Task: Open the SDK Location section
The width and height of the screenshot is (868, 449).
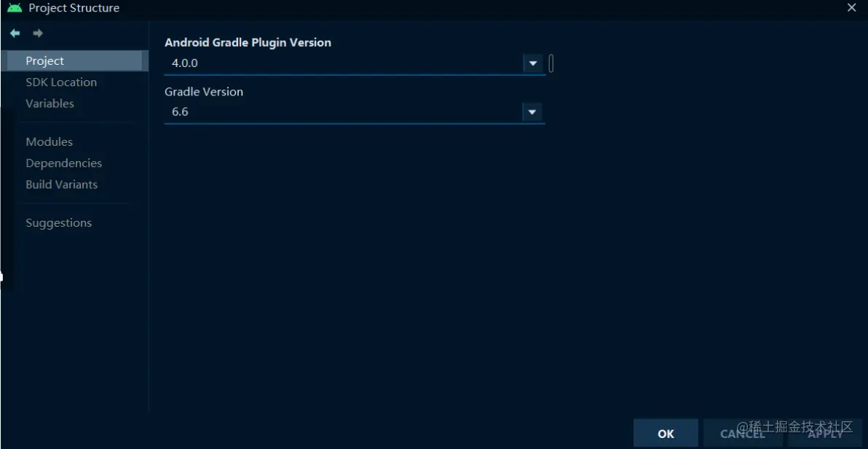Action: coord(61,82)
